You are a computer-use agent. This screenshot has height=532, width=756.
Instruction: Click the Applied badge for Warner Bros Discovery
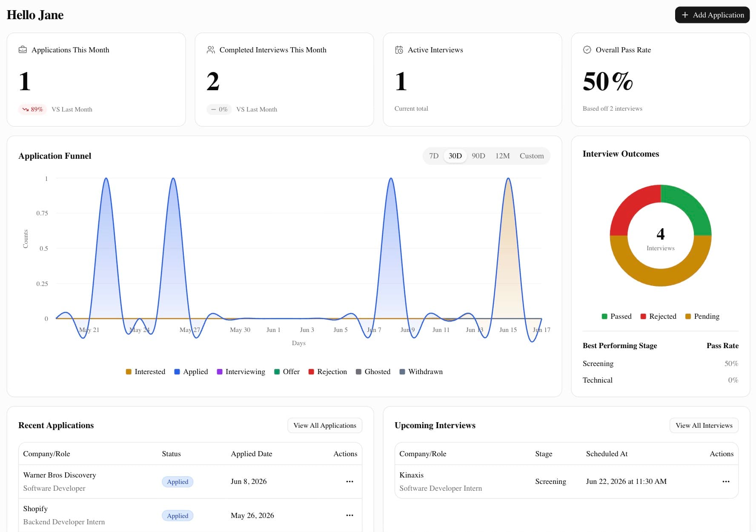178,482
